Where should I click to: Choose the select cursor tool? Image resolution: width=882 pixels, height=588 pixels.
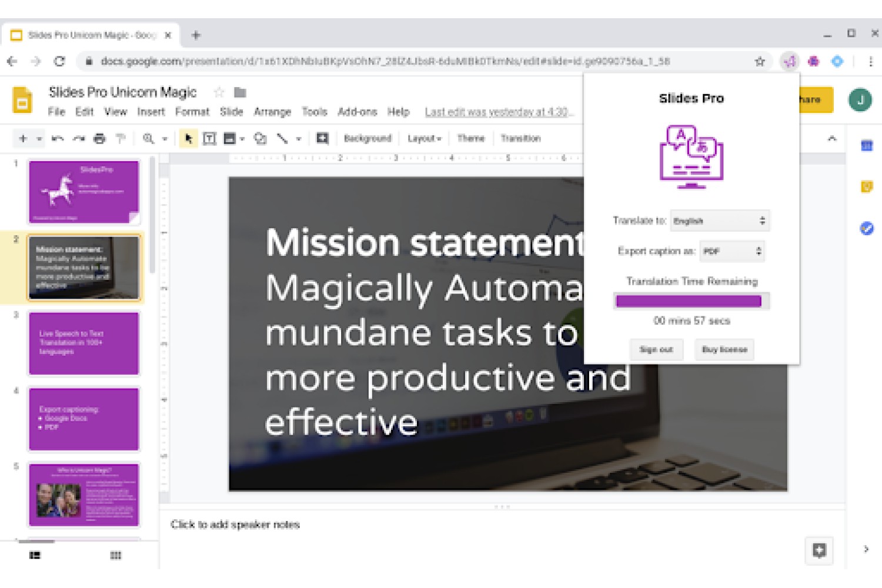188,139
